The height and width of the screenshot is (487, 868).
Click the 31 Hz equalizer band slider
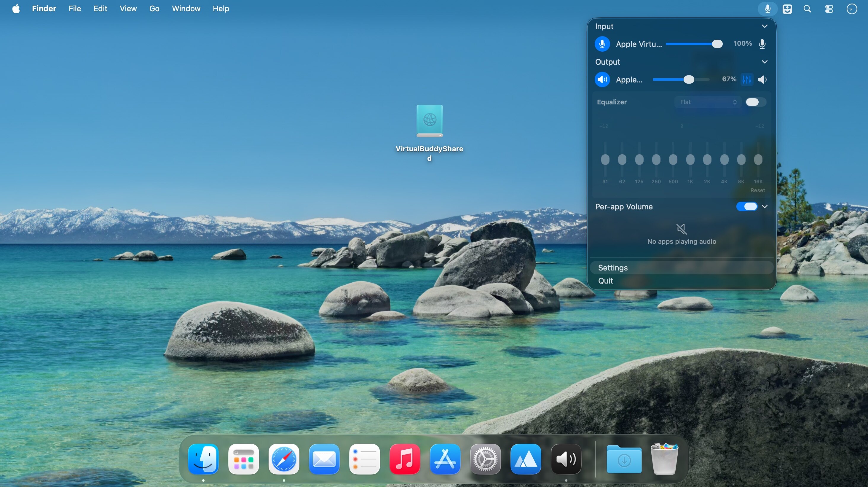(605, 159)
